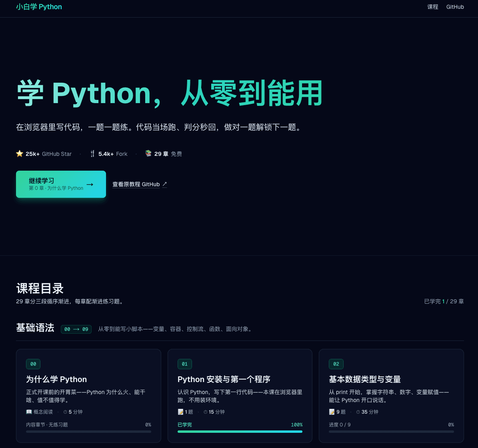Click the 基础语法 section heading

(35, 328)
